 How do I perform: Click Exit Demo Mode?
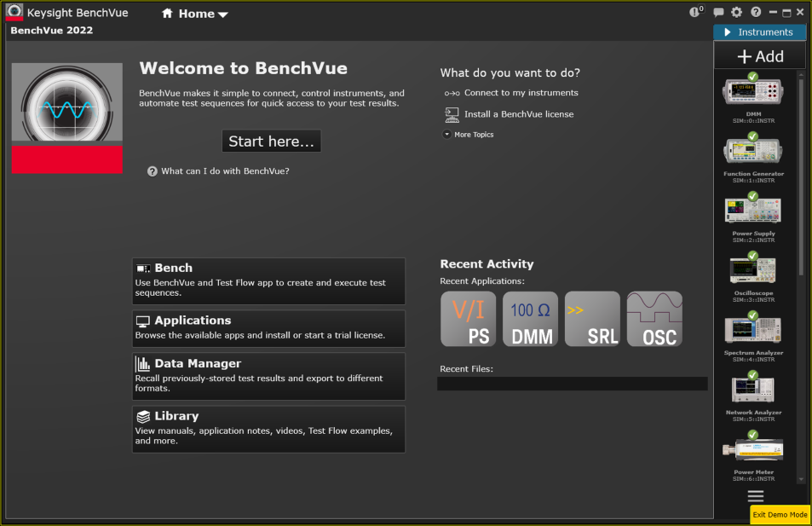click(x=780, y=515)
